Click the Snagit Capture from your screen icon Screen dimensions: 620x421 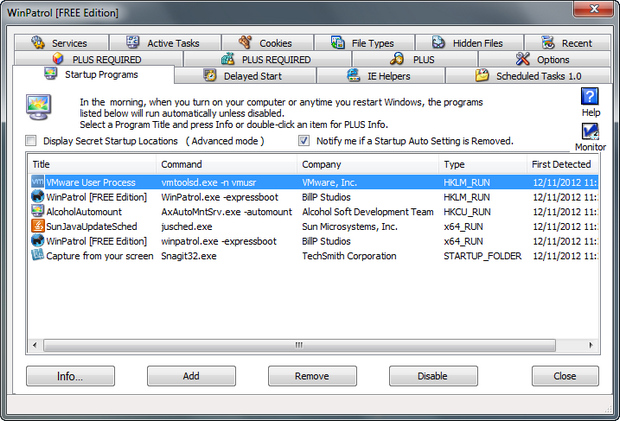[x=38, y=255]
